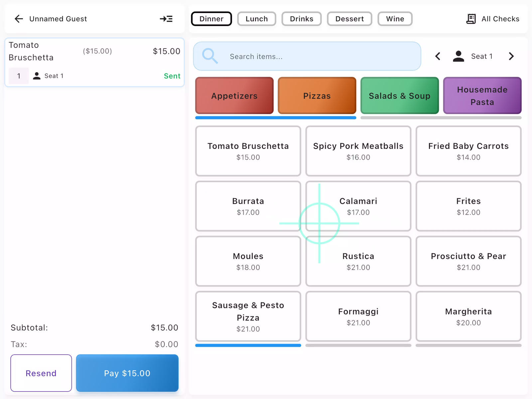This screenshot has height=399, width=532.
Task: Collapse the order panel with arrow-list icon
Action: [x=166, y=19]
